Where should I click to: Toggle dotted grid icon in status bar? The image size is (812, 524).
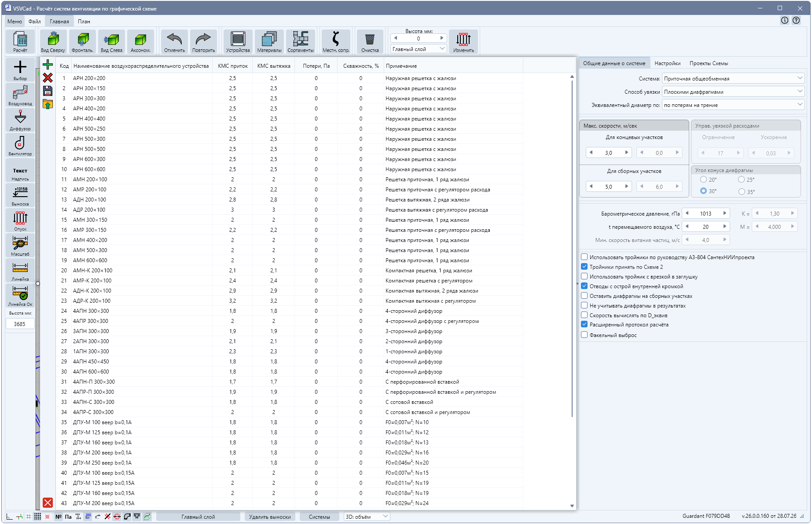point(38,517)
